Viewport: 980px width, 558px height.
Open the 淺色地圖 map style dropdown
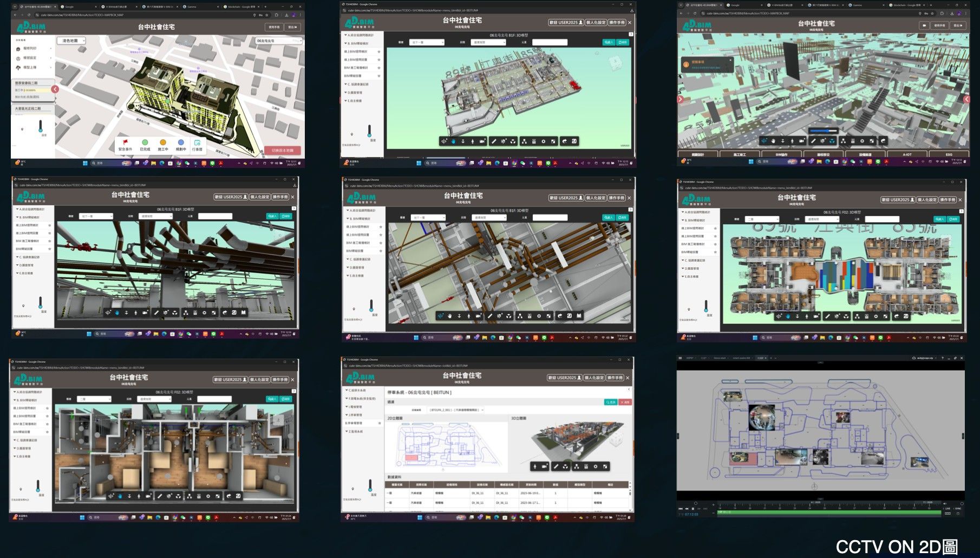tap(71, 41)
